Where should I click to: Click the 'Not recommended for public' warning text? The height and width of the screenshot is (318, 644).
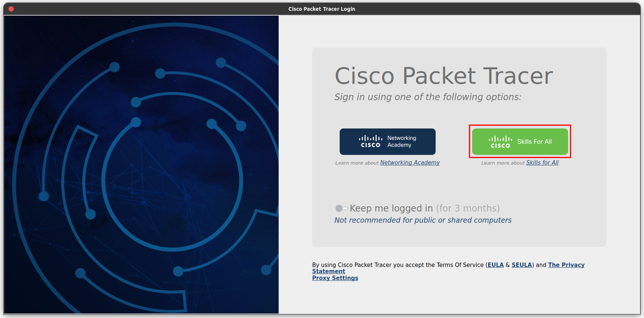coord(423,220)
